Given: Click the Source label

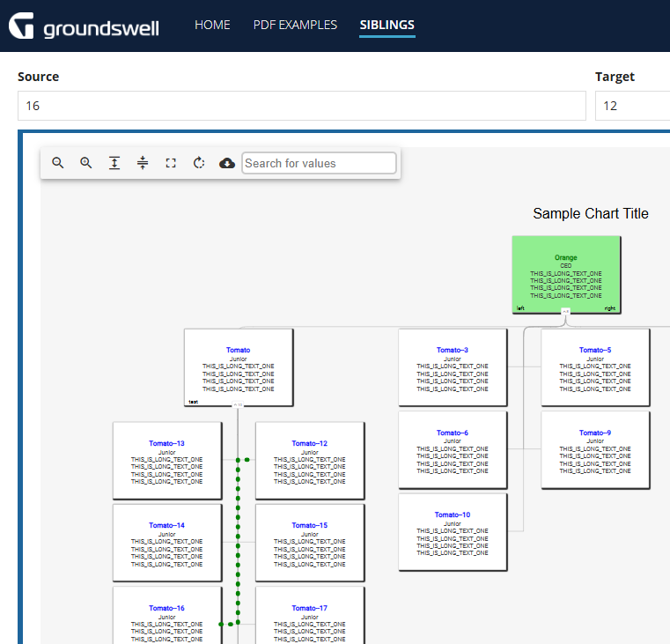Looking at the screenshot, I should click(38, 77).
